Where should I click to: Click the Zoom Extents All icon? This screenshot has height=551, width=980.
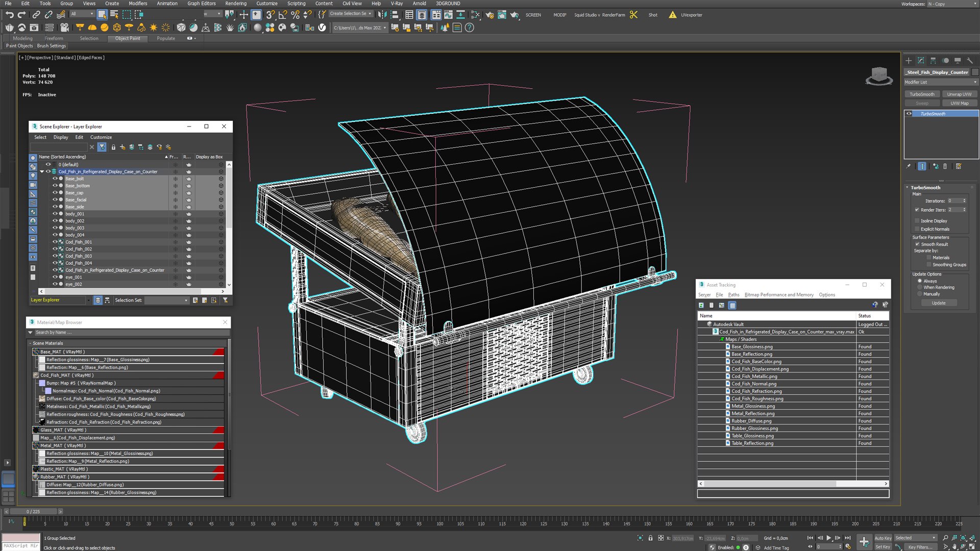972,538
